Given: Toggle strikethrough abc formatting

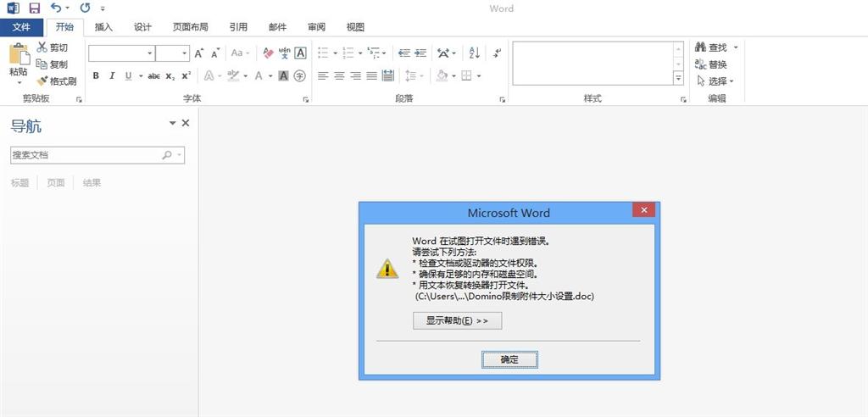Looking at the screenshot, I should (x=154, y=76).
